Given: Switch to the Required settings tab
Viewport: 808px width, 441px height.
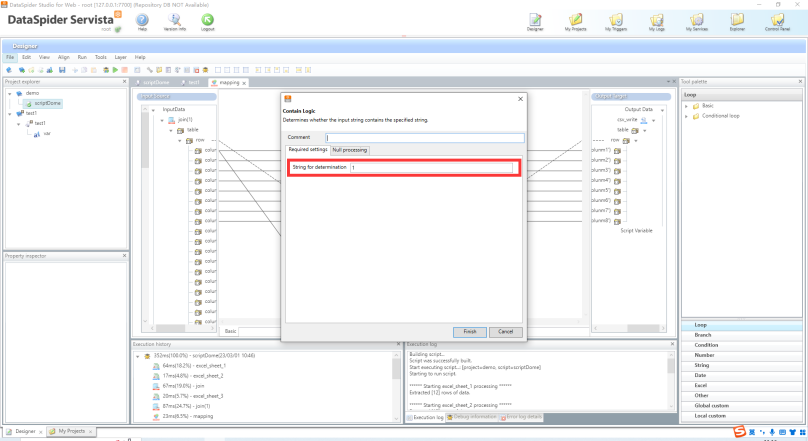Looking at the screenshot, I should 308,149.
